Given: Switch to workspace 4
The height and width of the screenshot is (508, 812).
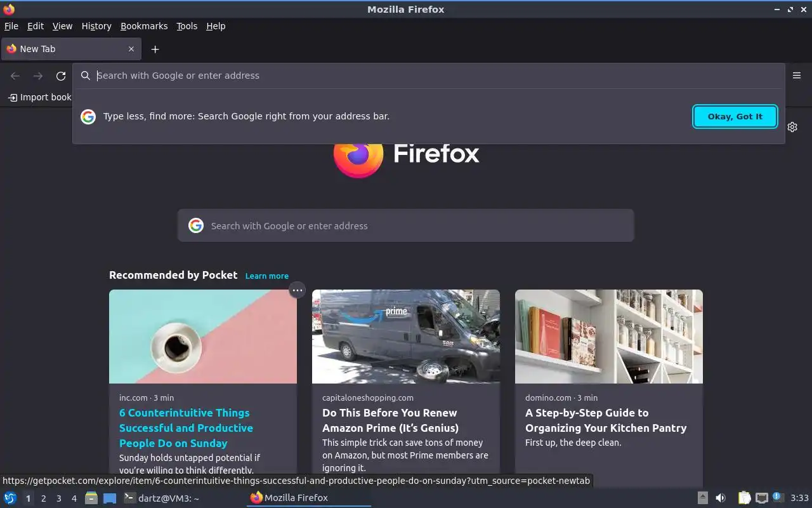Looking at the screenshot, I should 74,498.
